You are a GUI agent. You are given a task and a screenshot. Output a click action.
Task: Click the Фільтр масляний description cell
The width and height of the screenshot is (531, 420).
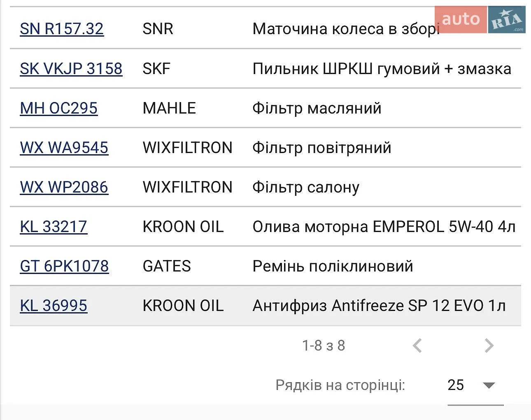point(317,108)
